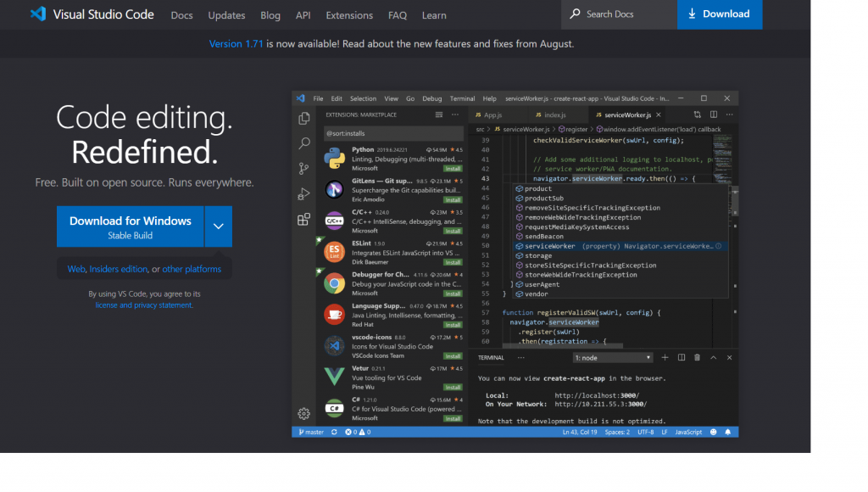Open the Debug menu

click(432, 98)
